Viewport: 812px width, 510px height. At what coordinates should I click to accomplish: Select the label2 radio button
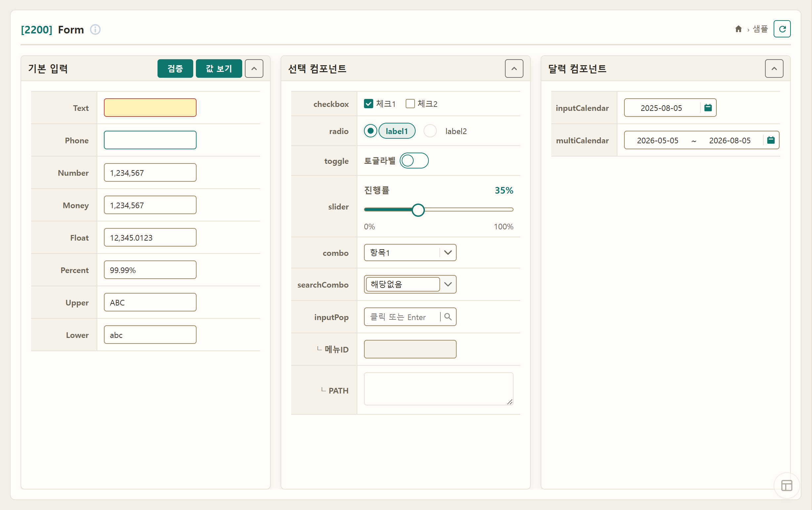pos(429,131)
